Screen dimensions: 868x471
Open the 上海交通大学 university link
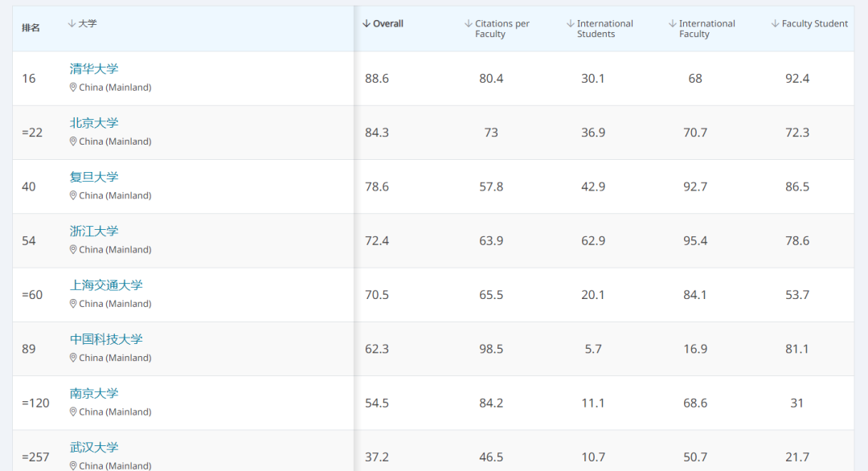click(x=106, y=285)
